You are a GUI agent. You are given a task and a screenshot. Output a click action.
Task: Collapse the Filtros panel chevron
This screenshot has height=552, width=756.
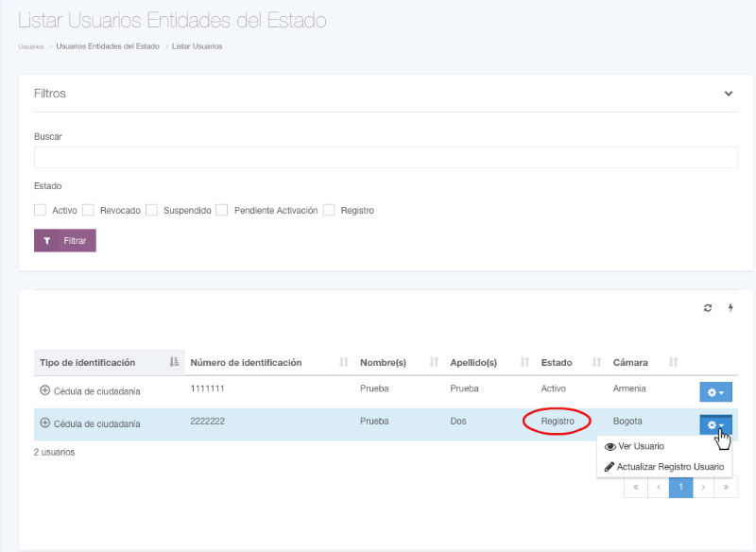pyautogui.click(x=728, y=94)
